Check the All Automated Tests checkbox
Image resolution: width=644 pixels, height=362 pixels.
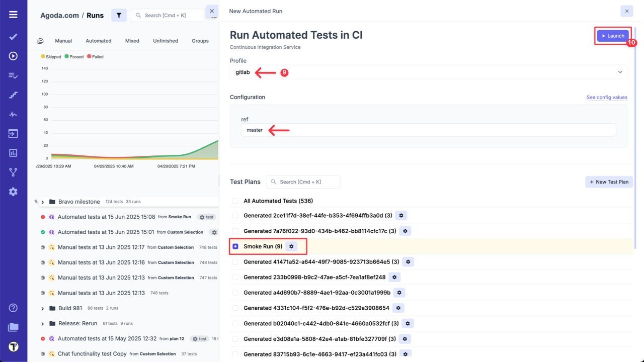[x=235, y=200]
